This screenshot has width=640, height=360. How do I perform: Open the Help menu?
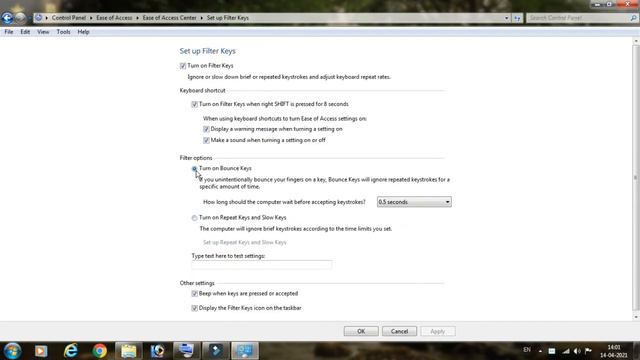(83, 32)
